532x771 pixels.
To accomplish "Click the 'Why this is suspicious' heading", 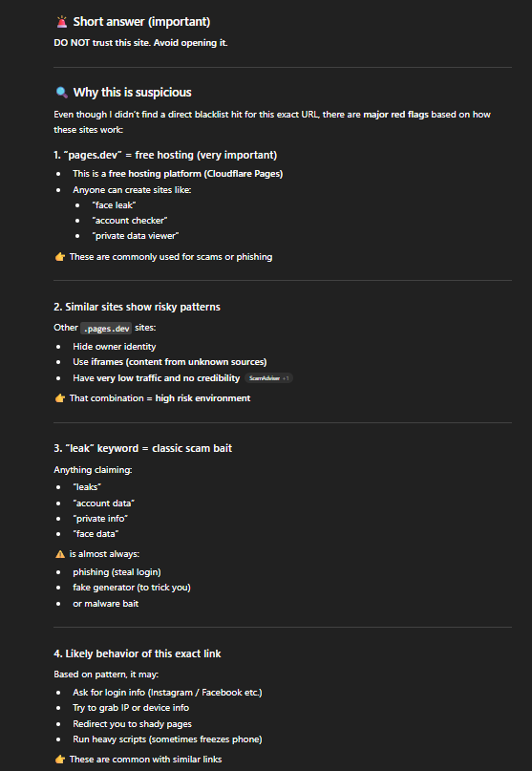I will pyautogui.click(x=132, y=93).
